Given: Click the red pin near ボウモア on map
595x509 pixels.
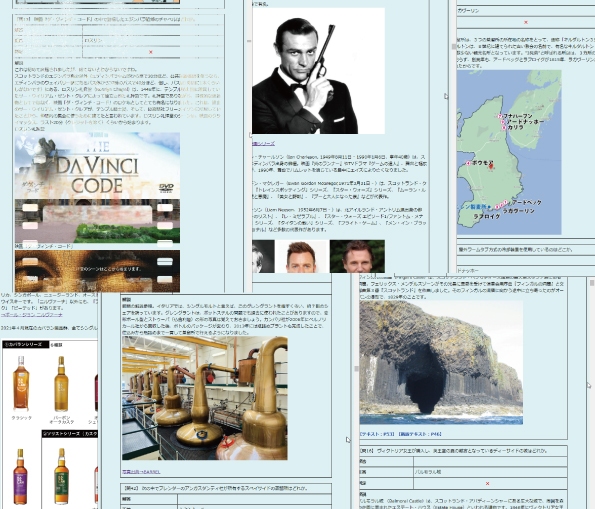Looking at the screenshot, I should click(x=491, y=165).
